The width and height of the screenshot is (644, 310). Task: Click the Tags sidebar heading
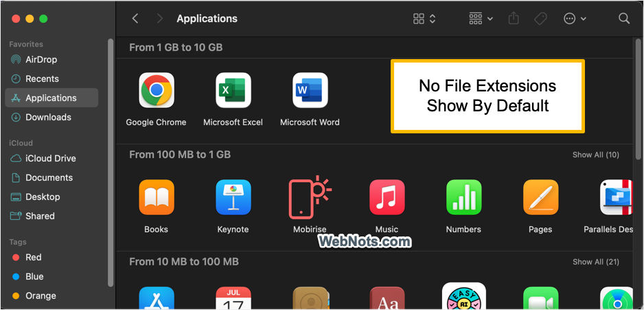(x=18, y=242)
